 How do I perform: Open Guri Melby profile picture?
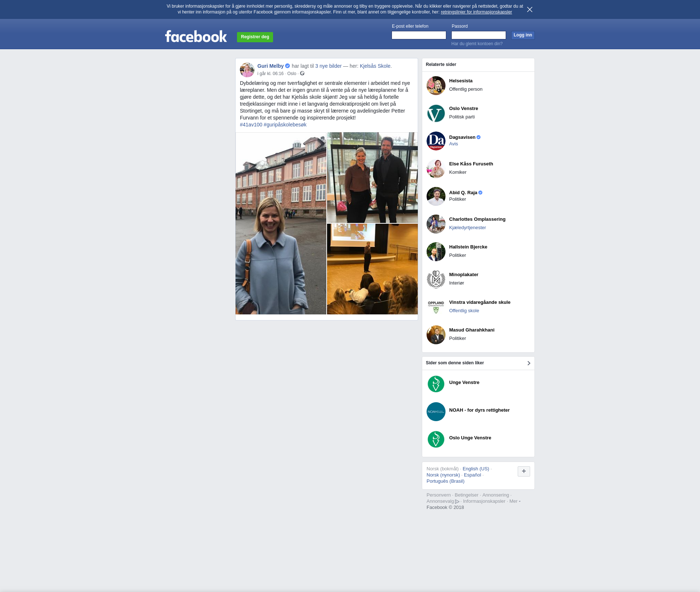click(247, 70)
